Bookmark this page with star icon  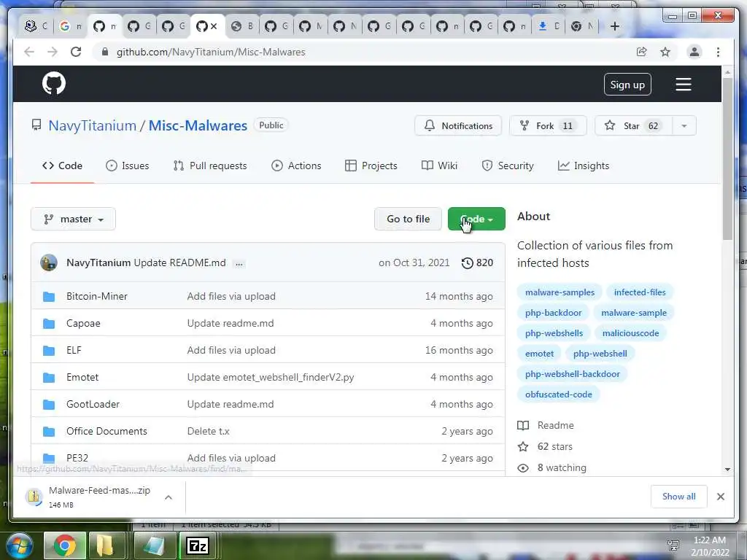(665, 52)
